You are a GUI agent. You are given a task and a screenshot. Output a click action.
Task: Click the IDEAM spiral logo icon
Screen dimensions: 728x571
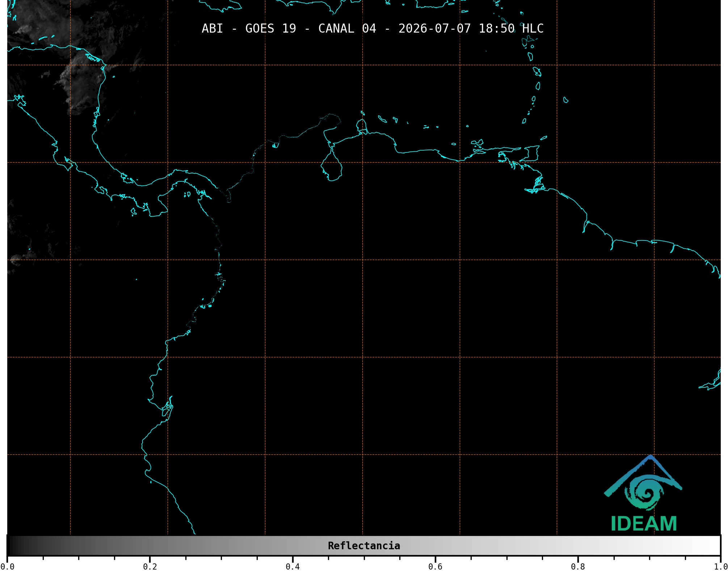click(643, 483)
